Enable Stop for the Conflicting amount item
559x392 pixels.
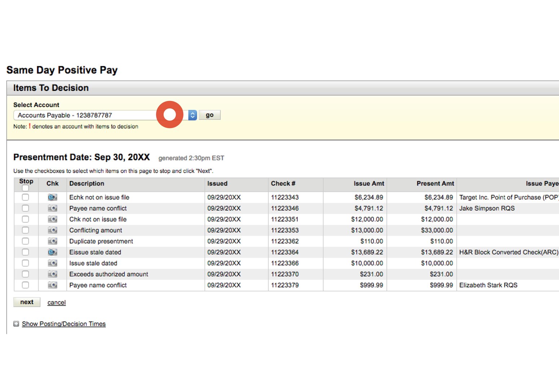pos(25,230)
